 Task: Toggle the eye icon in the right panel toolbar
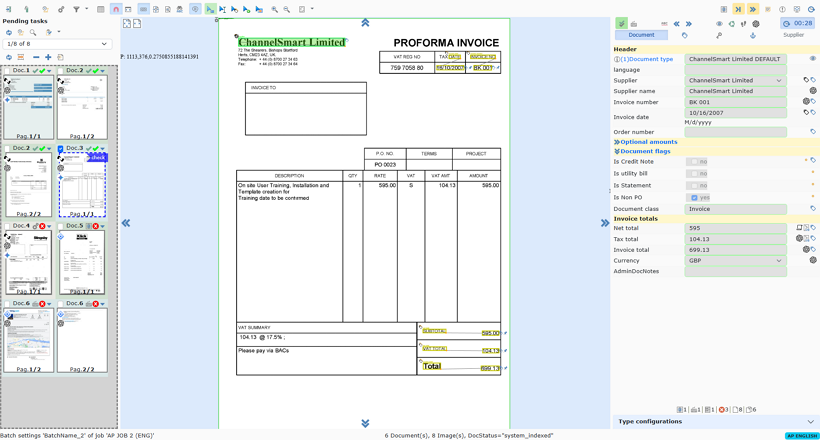[x=719, y=24]
